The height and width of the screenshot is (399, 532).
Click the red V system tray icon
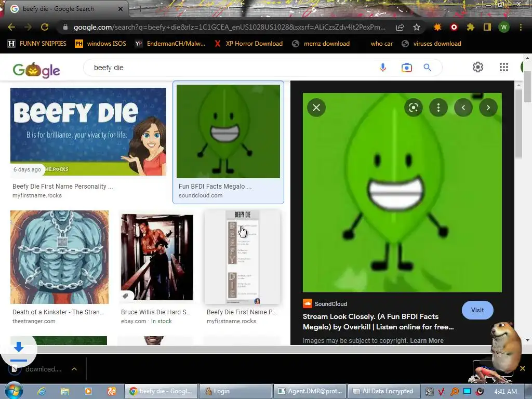(x=441, y=392)
